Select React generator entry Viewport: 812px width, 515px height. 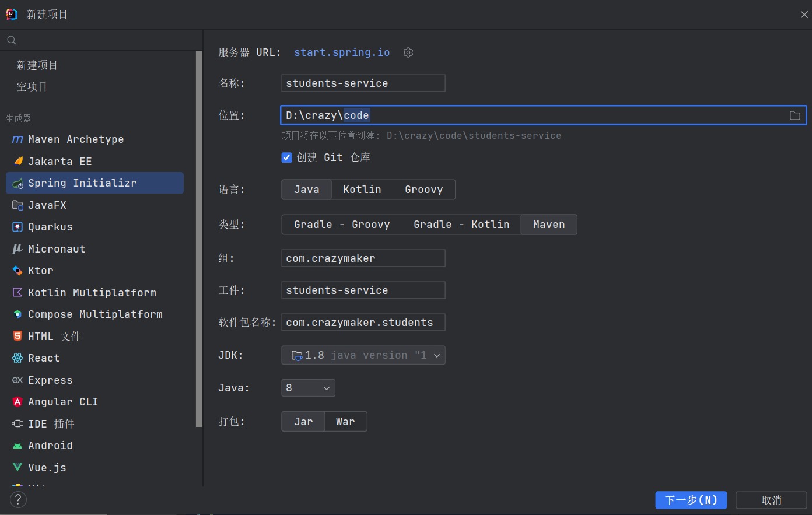coord(94,358)
